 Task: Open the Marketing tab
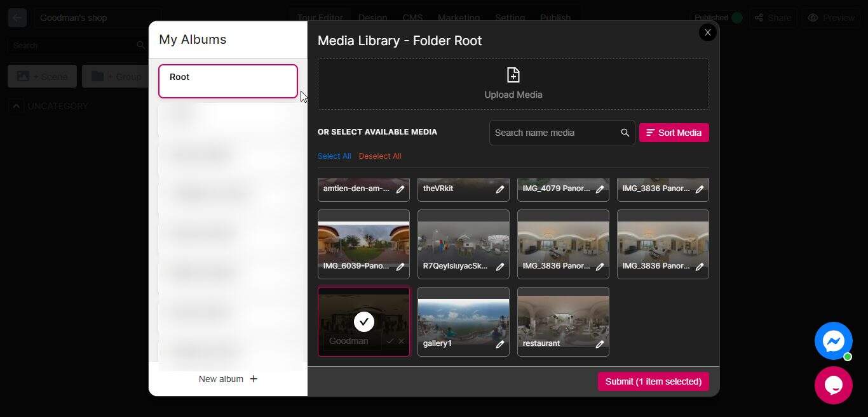coord(459,18)
